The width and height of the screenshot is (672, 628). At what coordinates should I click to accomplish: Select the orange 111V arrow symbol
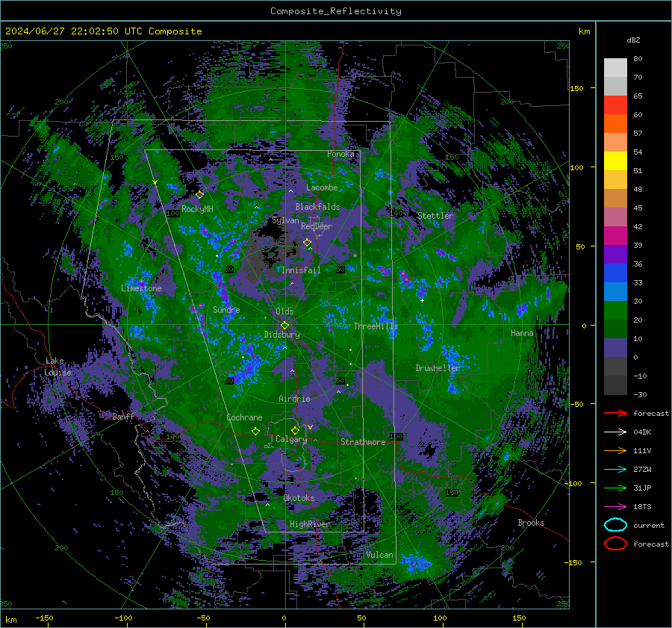click(x=615, y=450)
